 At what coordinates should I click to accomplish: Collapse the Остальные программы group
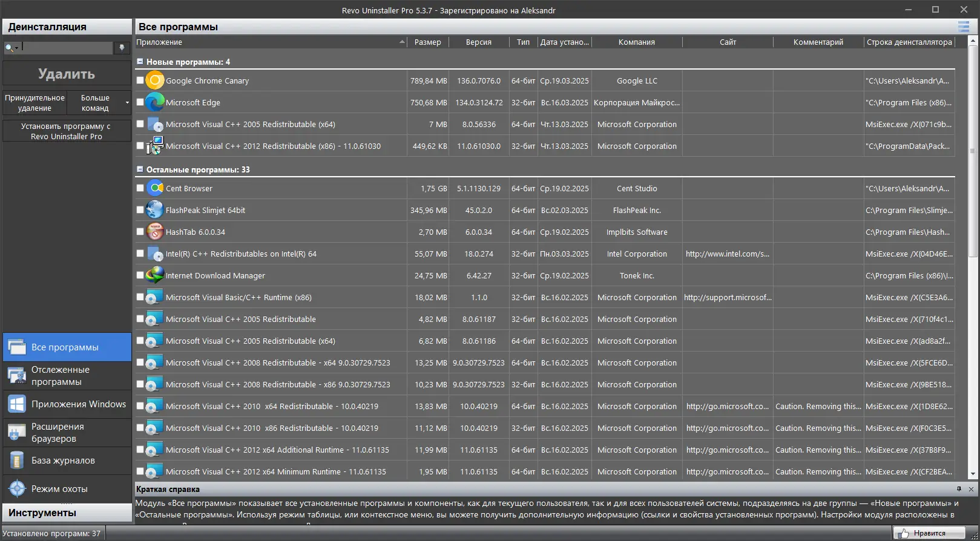click(x=140, y=169)
